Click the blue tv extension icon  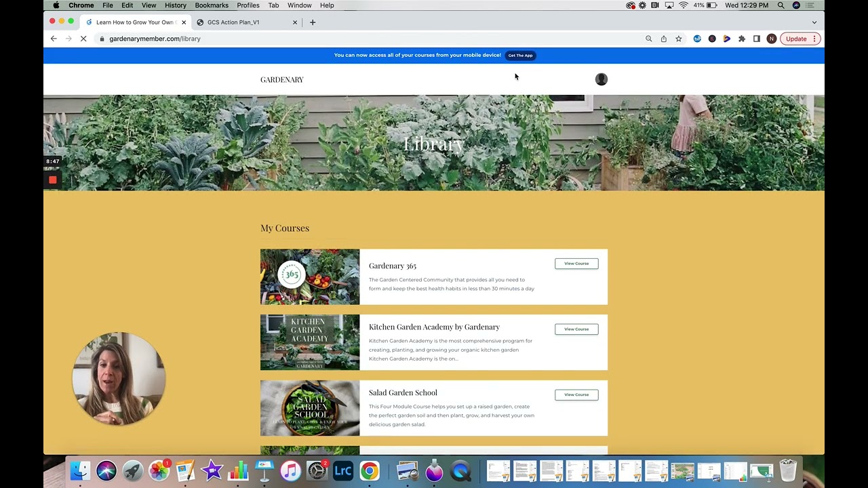[x=697, y=39]
